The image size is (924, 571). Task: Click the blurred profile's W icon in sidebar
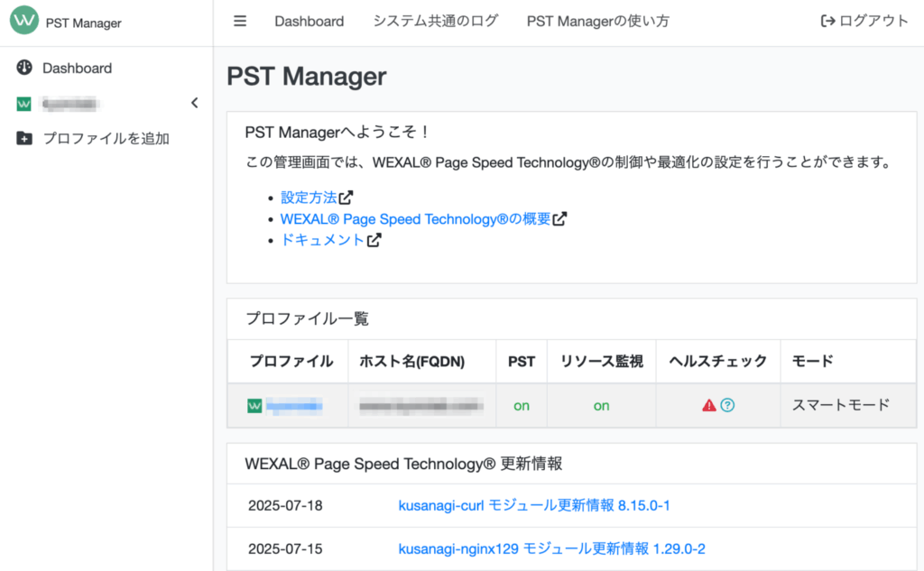(x=23, y=105)
